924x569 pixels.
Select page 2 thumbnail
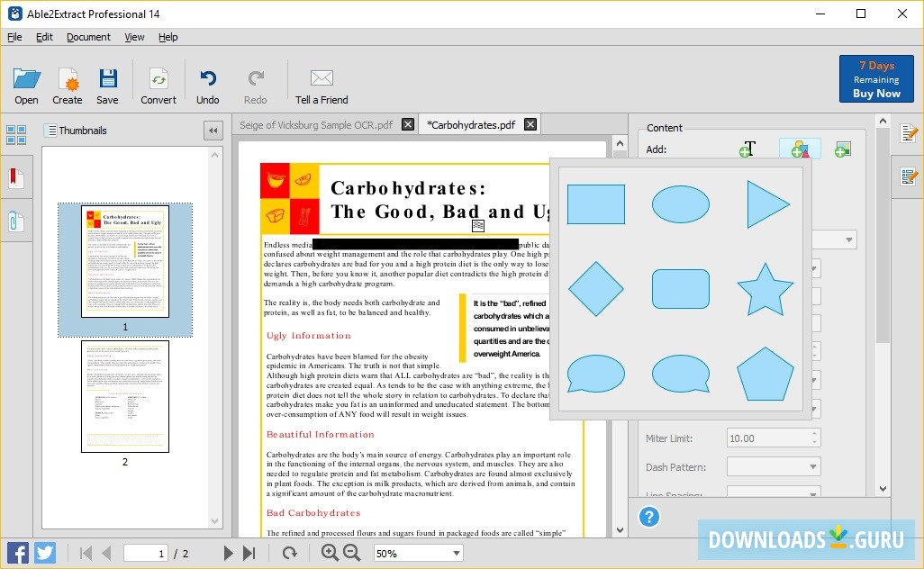point(125,396)
